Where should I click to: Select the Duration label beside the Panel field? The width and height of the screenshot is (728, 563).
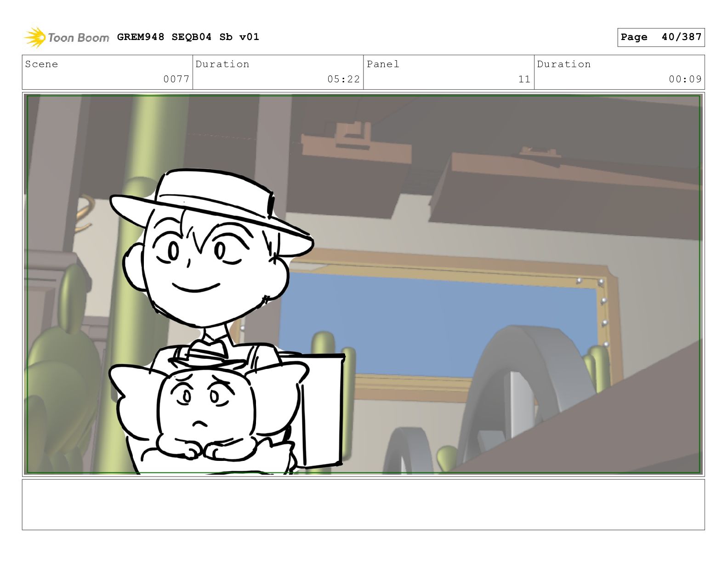click(x=564, y=64)
